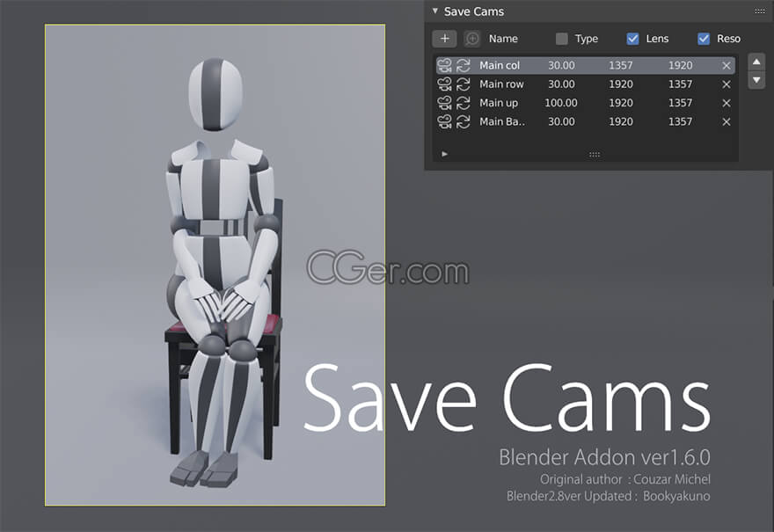774x532 pixels.
Task: Click resolution 1357 in Main Ba.. row
Action: (x=680, y=121)
